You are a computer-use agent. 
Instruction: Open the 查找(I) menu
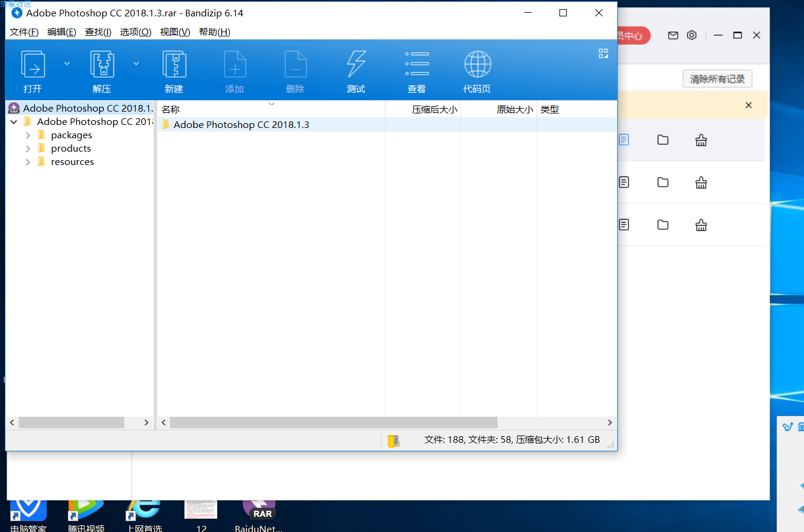pos(98,32)
